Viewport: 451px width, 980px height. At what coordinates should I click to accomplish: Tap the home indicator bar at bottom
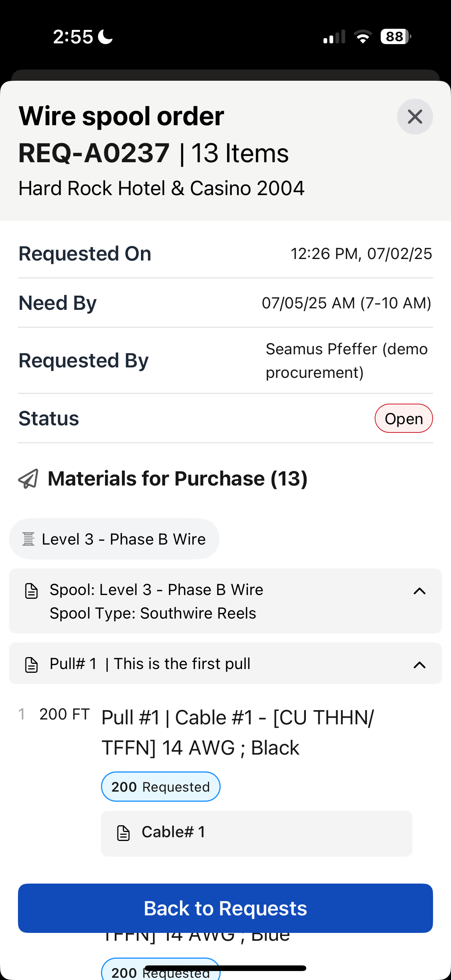[x=225, y=968]
